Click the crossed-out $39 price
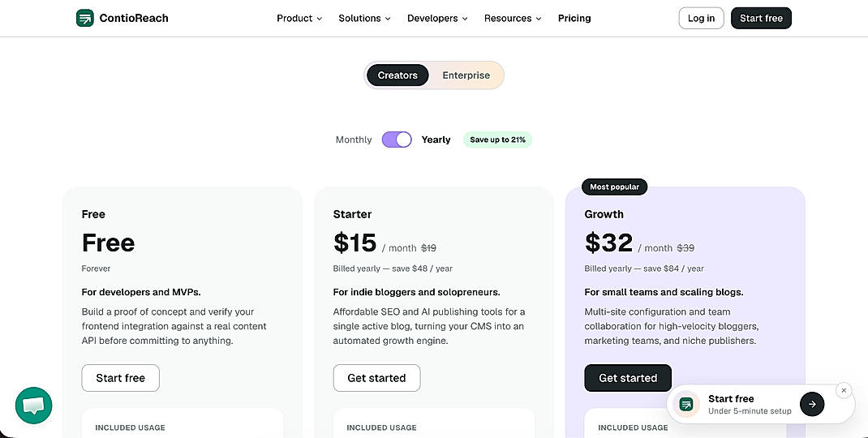The width and height of the screenshot is (868, 438). pyautogui.click(x=685, y=248)
